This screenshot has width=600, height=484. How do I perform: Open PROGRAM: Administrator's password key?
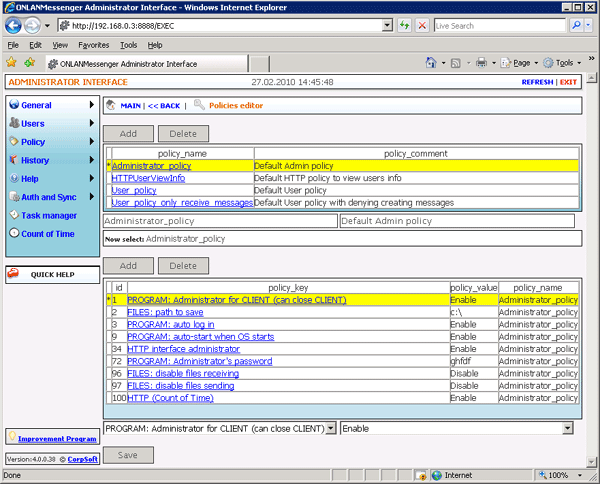200,361
